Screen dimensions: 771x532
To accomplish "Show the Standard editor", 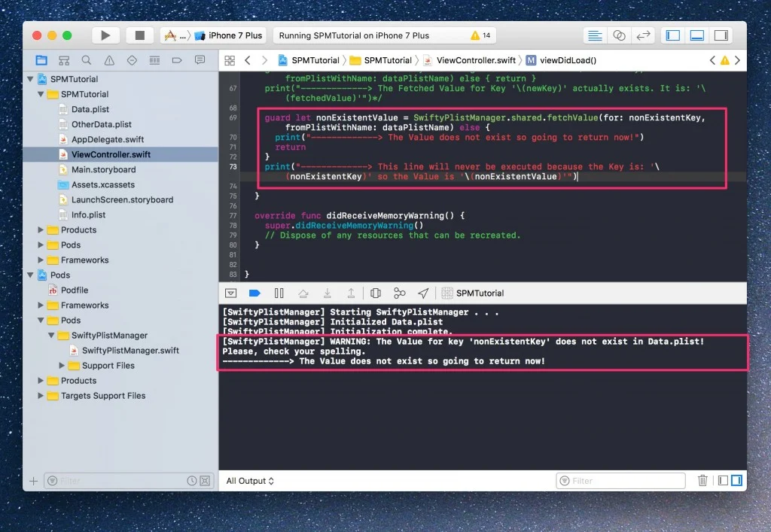I will [x=595, y=35].
